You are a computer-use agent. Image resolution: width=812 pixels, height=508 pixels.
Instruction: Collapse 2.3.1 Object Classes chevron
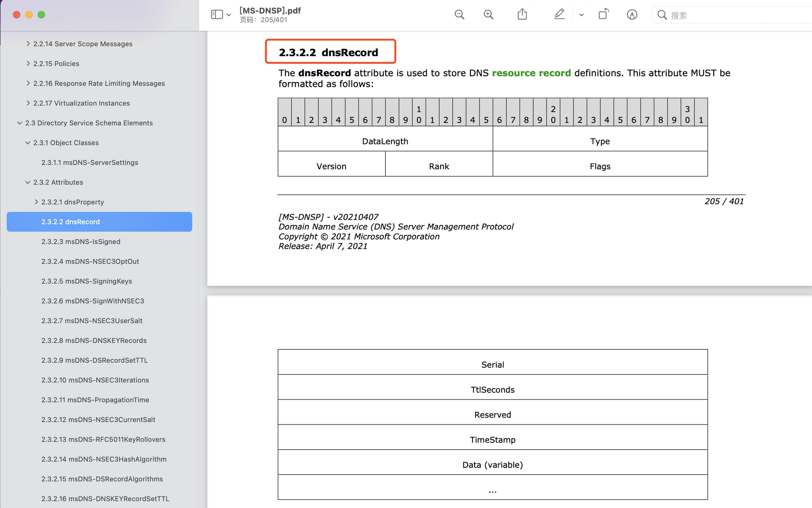coord(28,143)
